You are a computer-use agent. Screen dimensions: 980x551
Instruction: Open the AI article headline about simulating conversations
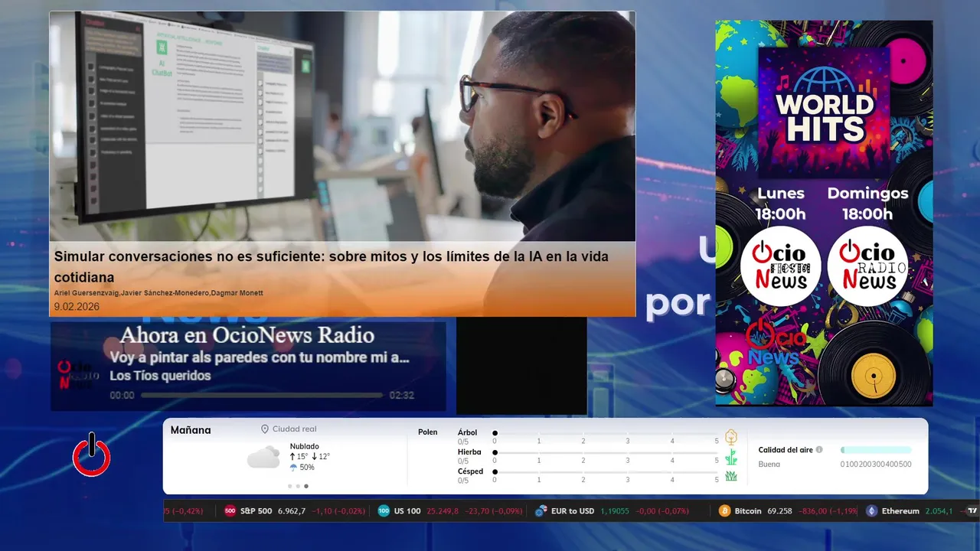pos(332,266)
